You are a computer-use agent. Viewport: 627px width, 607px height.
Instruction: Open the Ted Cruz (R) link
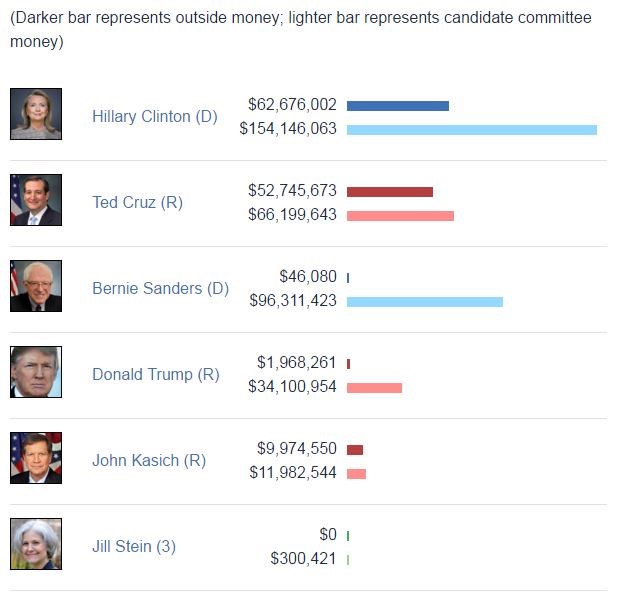click(137, 203)
